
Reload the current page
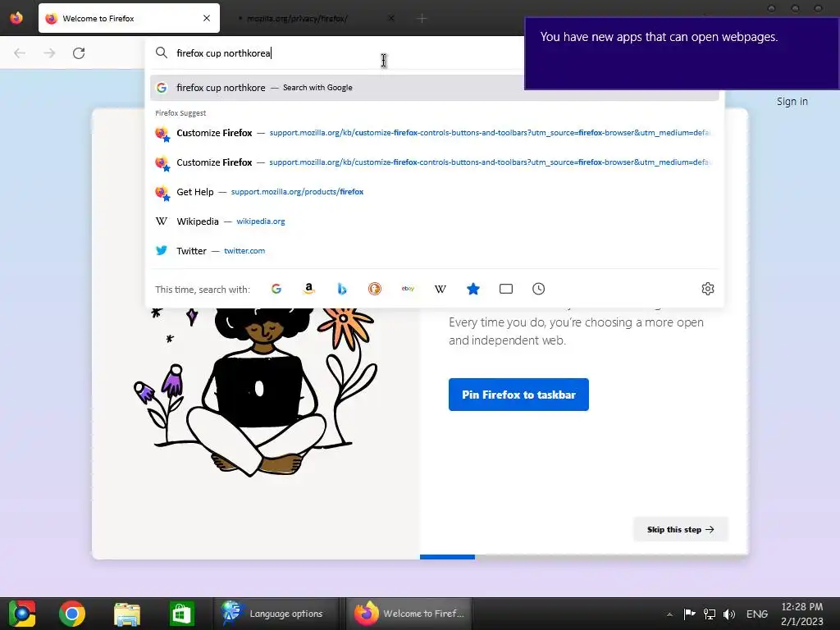pos(79,53)
